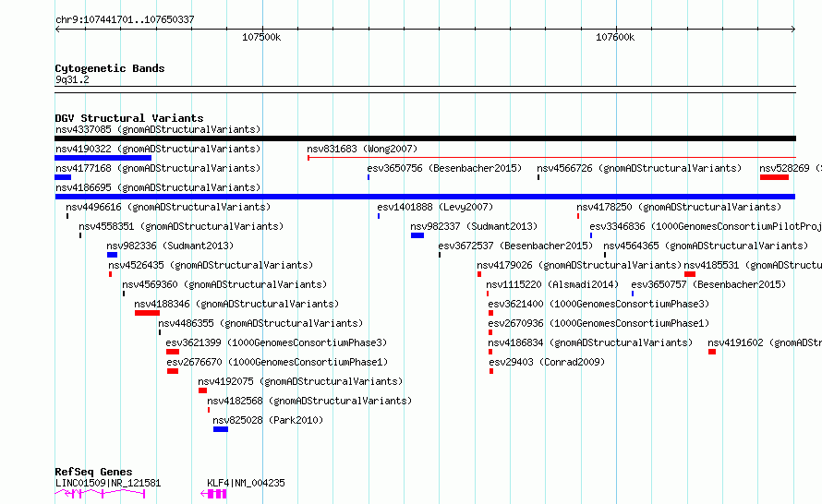Open the nsv4337085 (gnomADStructuralVariants) label

click(158, 129)
